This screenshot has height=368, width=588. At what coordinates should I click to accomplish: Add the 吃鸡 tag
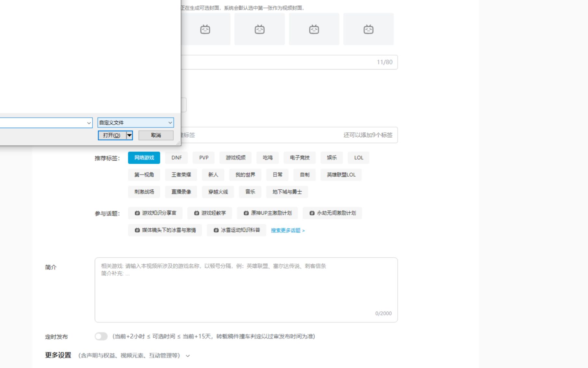click(x=268, y=158)
